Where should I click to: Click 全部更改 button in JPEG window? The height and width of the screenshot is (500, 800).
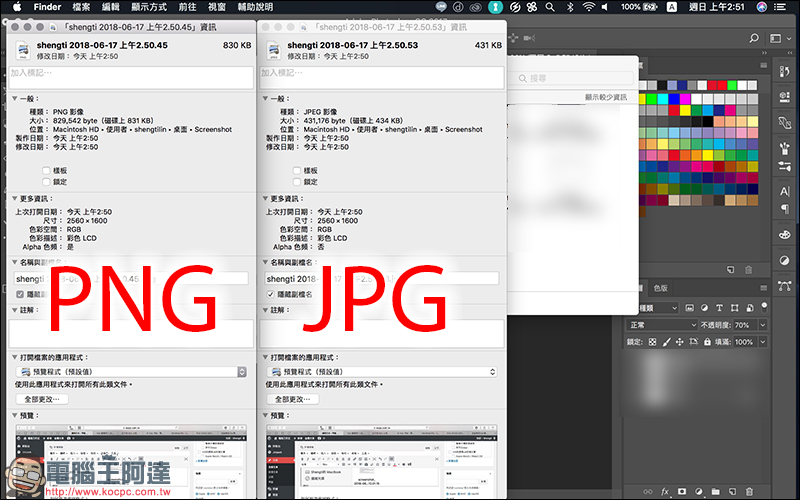tap(292, 399)
